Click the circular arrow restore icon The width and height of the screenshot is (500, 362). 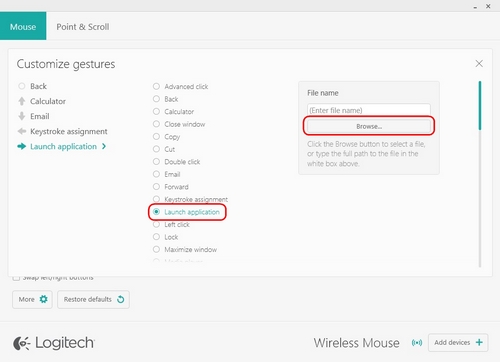pyautogui.click(x=121, y=299)
